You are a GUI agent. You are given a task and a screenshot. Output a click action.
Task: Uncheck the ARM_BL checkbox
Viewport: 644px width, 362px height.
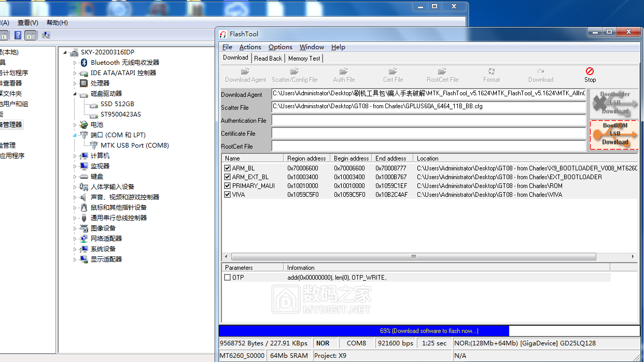click(227, 168)
